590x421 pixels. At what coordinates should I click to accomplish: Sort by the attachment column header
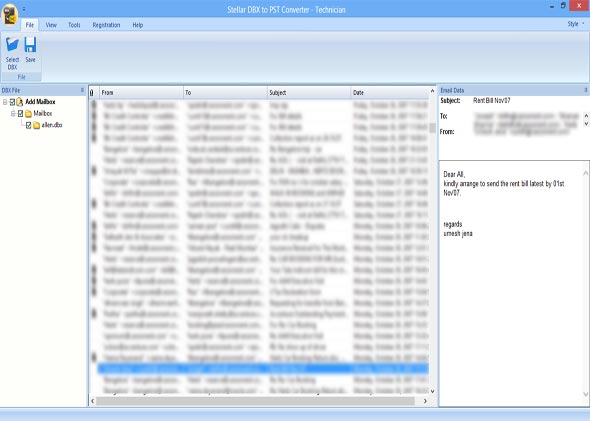(x=93, y=93)
